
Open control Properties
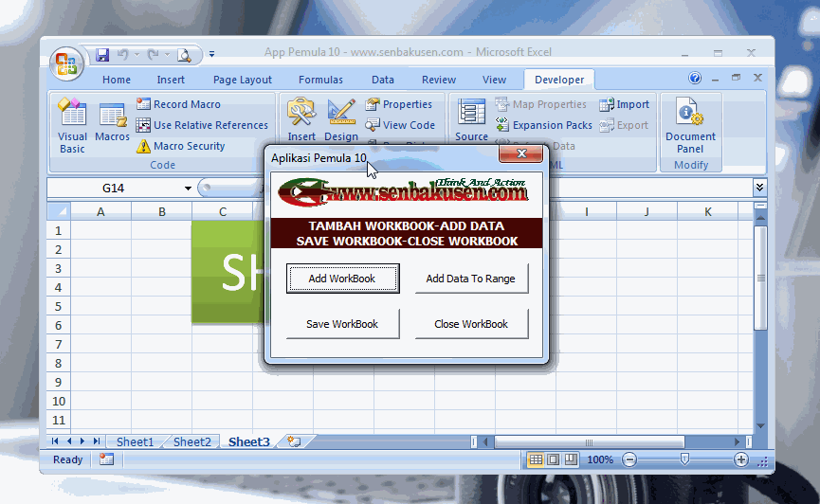tap(399, 104)
